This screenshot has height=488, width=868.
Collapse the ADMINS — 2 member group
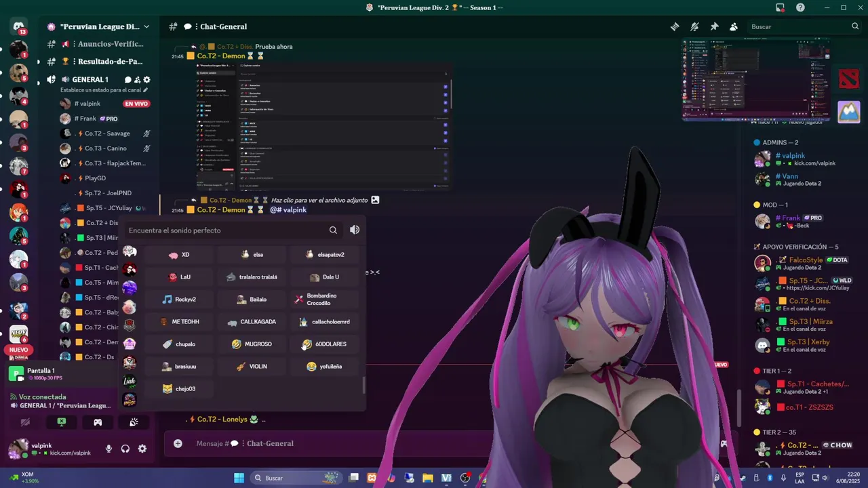point(776,142)
